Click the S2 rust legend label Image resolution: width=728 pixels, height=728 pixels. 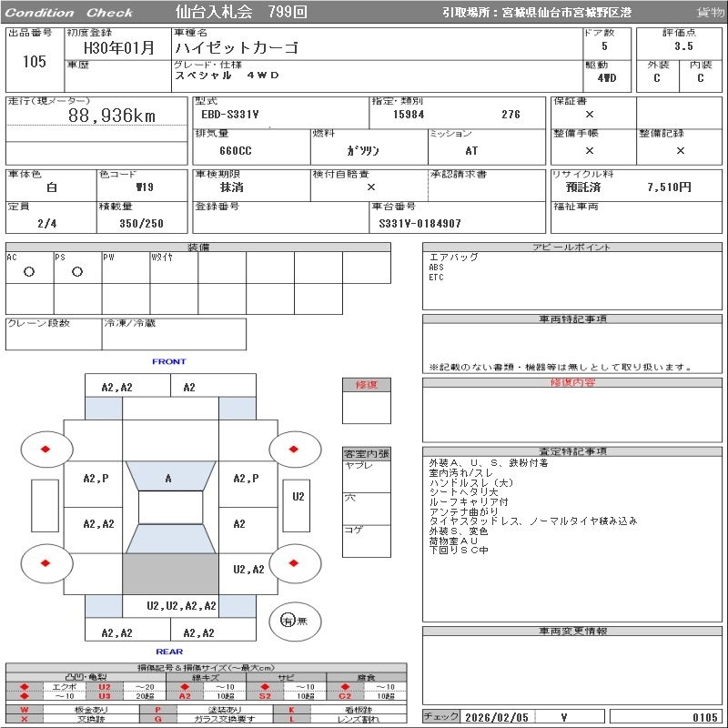click(265, 696)
